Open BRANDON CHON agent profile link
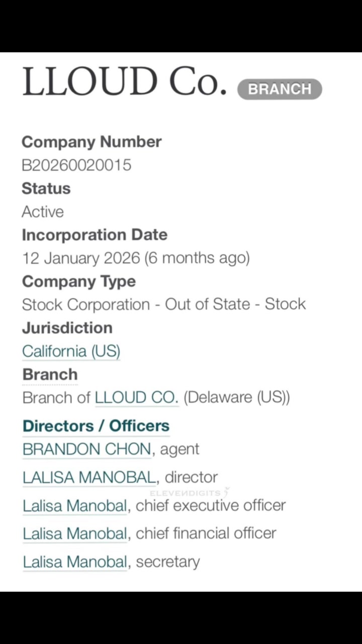362x644 pixels. (87, 449)
